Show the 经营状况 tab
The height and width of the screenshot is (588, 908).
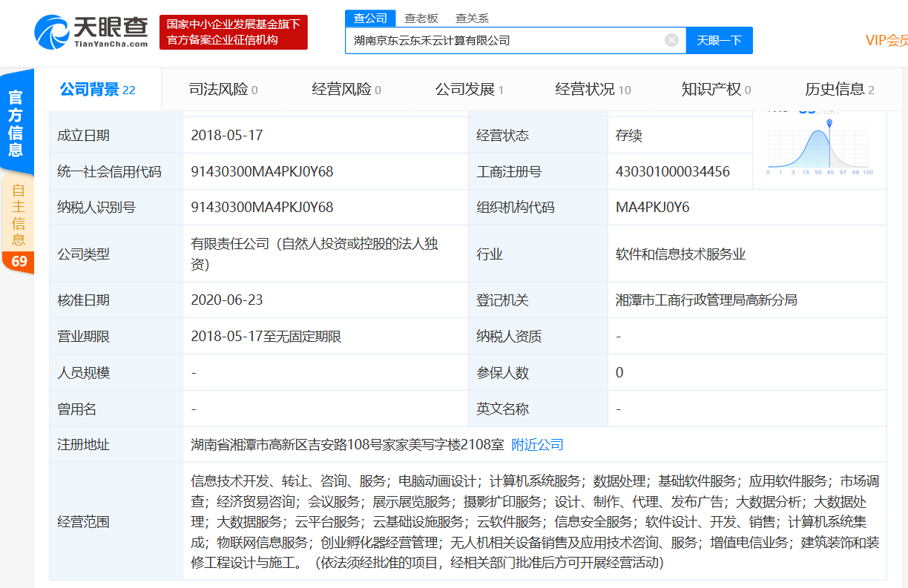593,90
